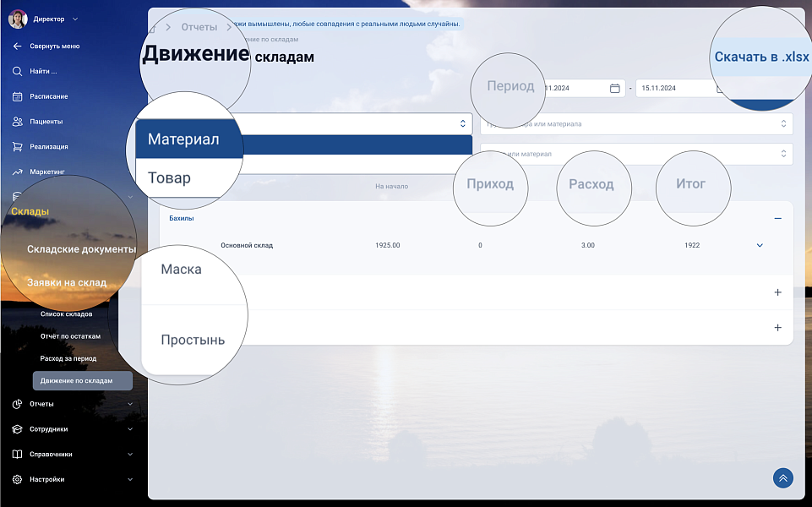Screen dimensions: 812x507
Task: Open the start date calendar picker icon
Action: tap(614, 88)
